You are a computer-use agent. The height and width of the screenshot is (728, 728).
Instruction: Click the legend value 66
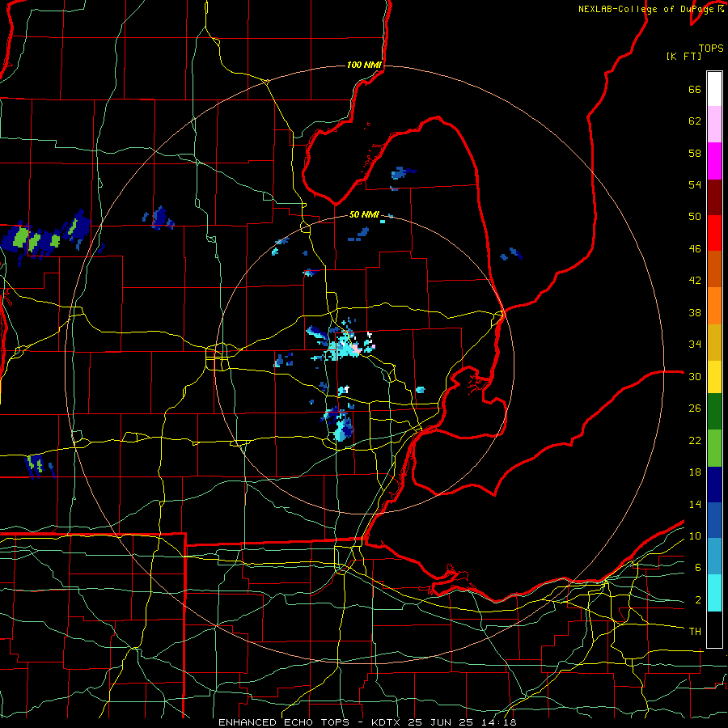point(695,90)
